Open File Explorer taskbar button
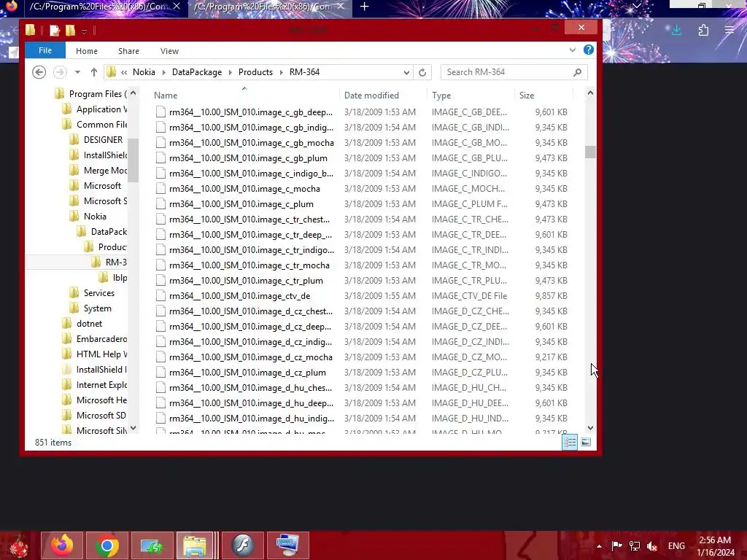 coord(196,545)
